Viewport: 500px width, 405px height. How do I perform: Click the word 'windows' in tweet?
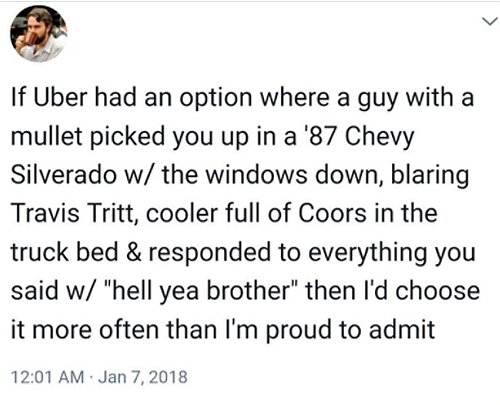point(256,174)
